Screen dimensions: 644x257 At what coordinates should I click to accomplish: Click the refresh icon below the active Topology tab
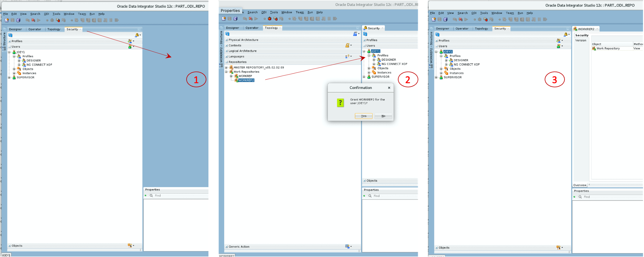[227, 34]
